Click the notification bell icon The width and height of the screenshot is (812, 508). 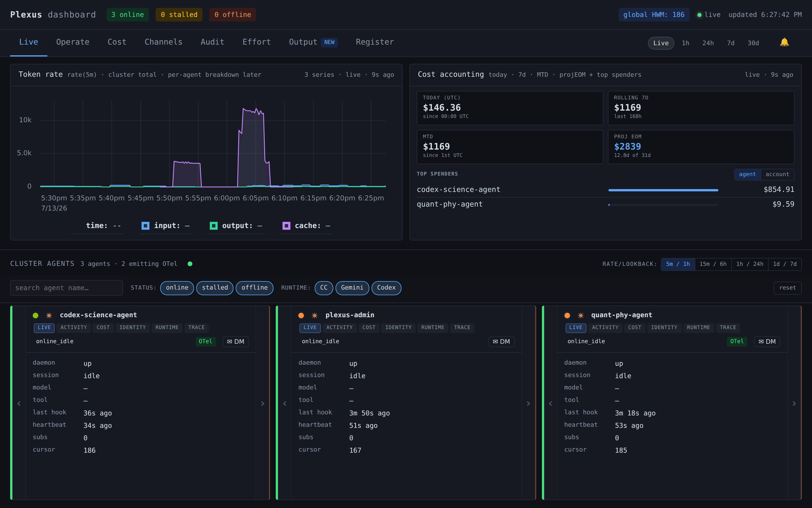click(784, 42)
